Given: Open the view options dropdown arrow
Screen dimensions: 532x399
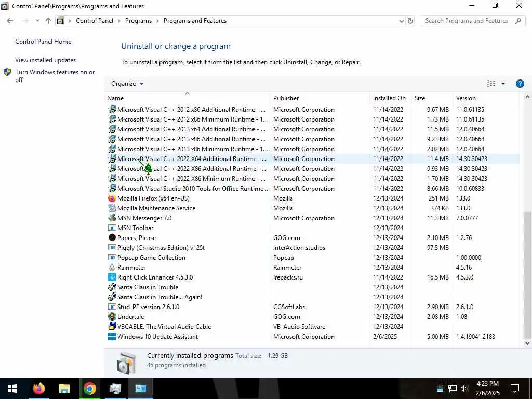Looking at the screenshot, I should [x=503, y=84].
